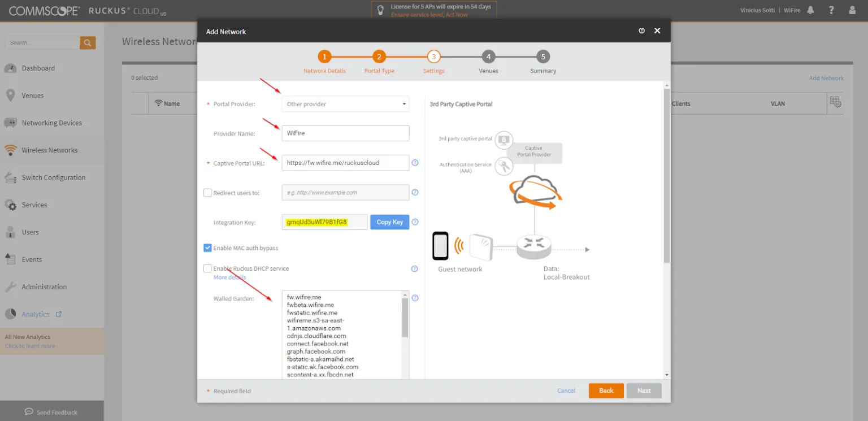The width and height of the screenshot is (868, 421).
Task: Click the dialog vertical scrollbar
Action: [667, 175]
